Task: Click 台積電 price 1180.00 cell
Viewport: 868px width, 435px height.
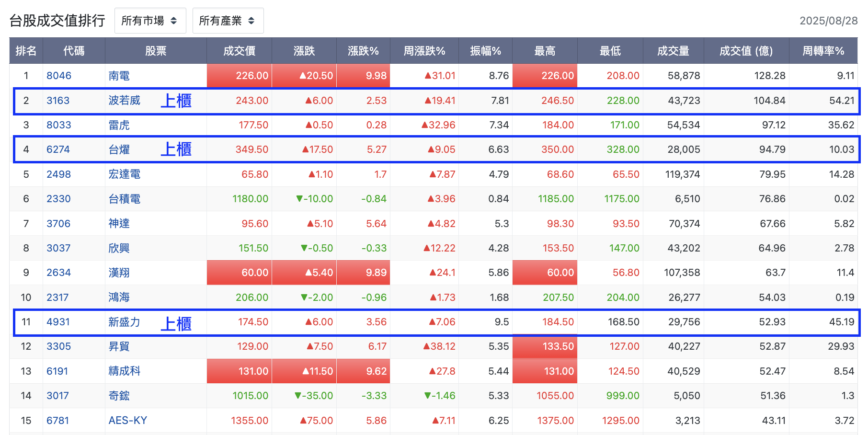Action: click(x=240, y=199)
